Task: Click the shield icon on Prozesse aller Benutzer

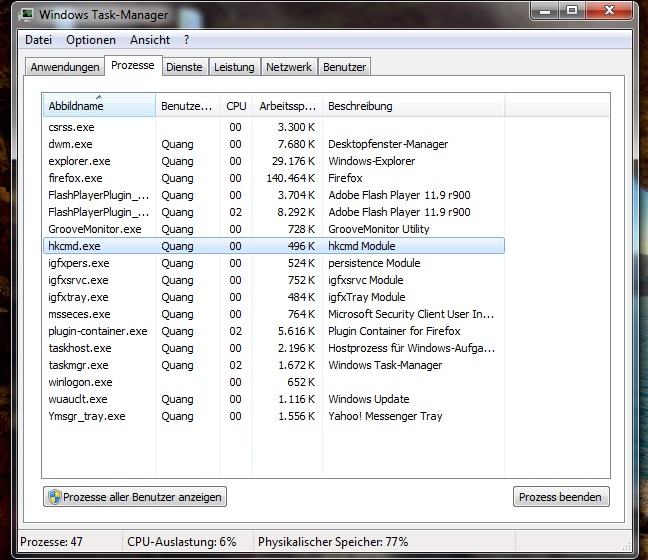Action: pos(55,497)
